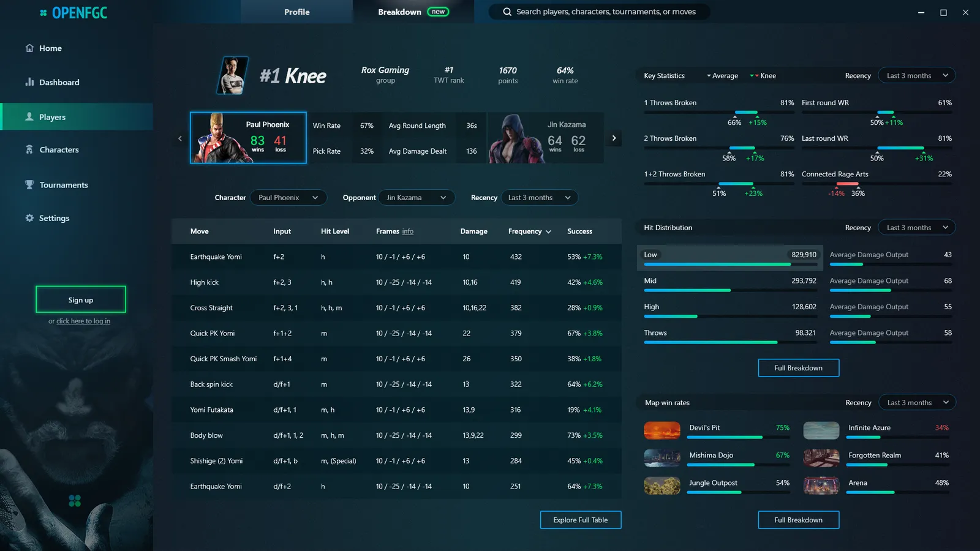Click the Frames info link
980x551 pixels.
(408, 231)
